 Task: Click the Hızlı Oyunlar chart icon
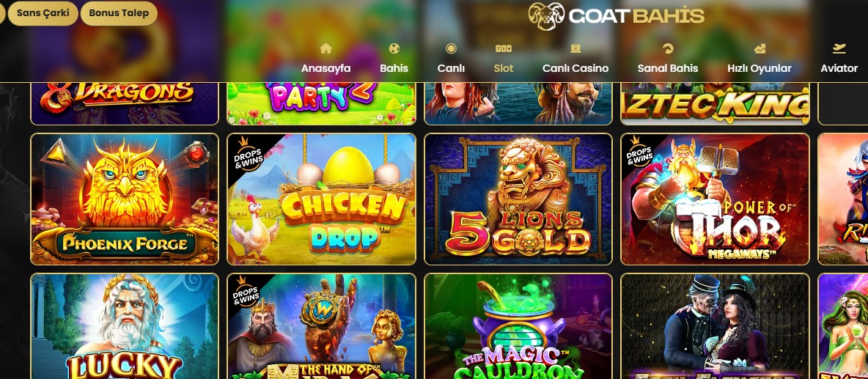(x=759, y=48)
